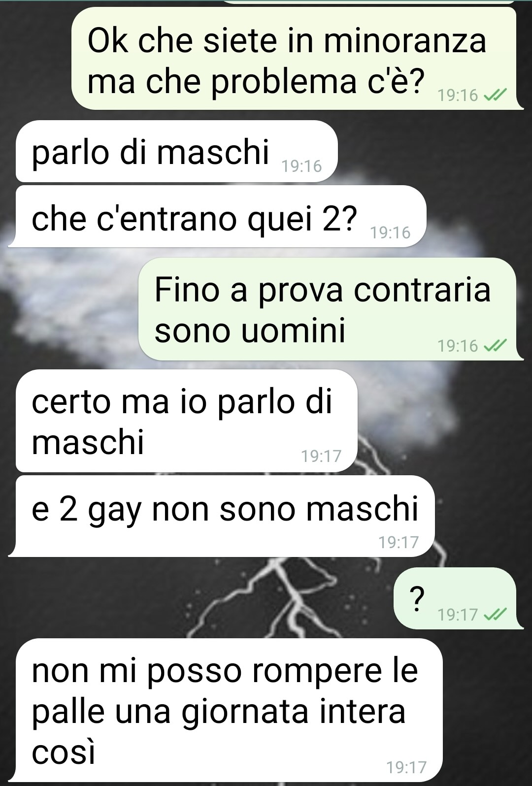Select the 'Ok che siete in minoranza' bubble

coord(298,58)
